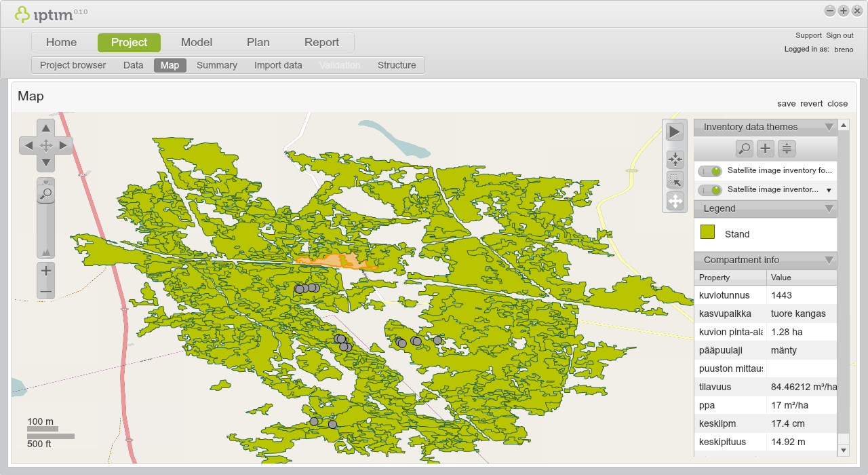The image size is (868, 475).
Task: Collapse the Inventory data themes panel
Action: (829, 127)
